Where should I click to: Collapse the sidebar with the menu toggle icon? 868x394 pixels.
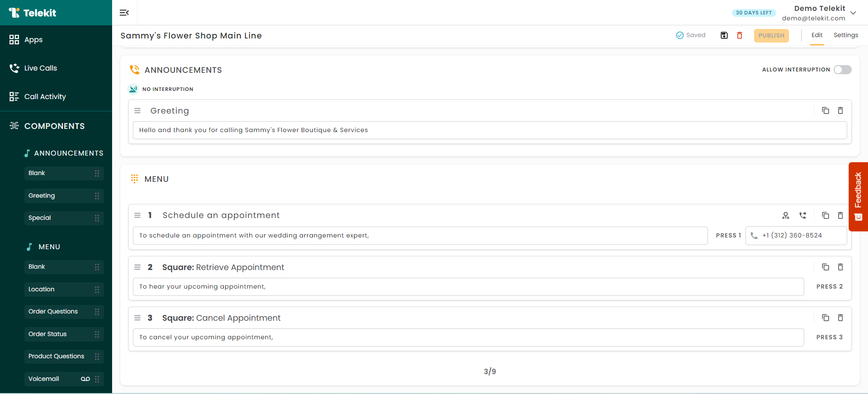(124, 13)
